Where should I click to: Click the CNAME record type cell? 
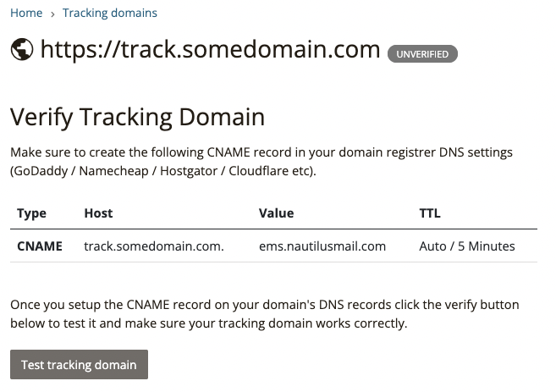coord(39,246)
